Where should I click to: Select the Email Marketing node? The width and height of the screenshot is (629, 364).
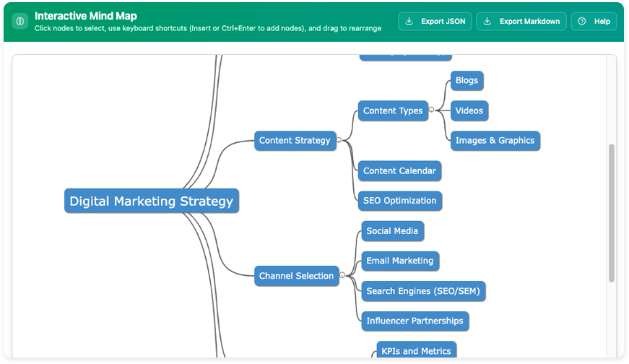pos(400,261)
